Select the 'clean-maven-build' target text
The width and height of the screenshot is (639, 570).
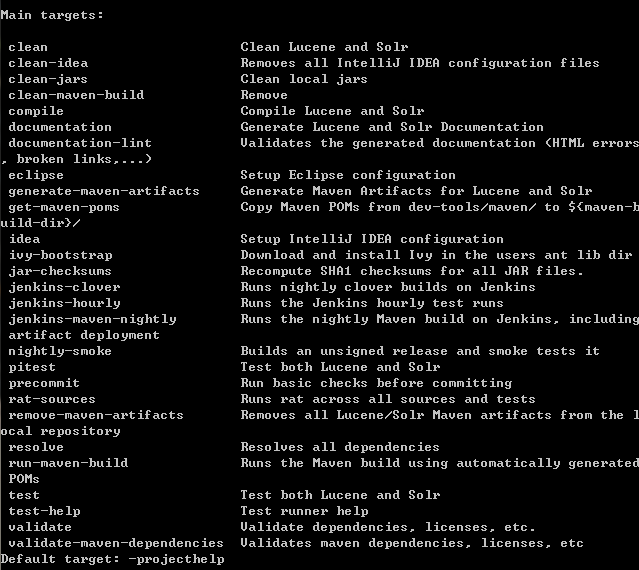pos(76,95)
